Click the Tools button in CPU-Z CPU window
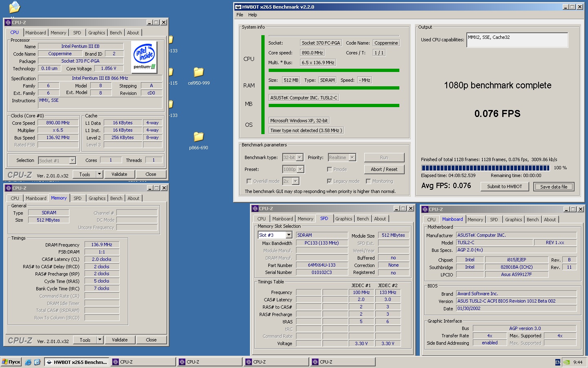 [85, 174]
